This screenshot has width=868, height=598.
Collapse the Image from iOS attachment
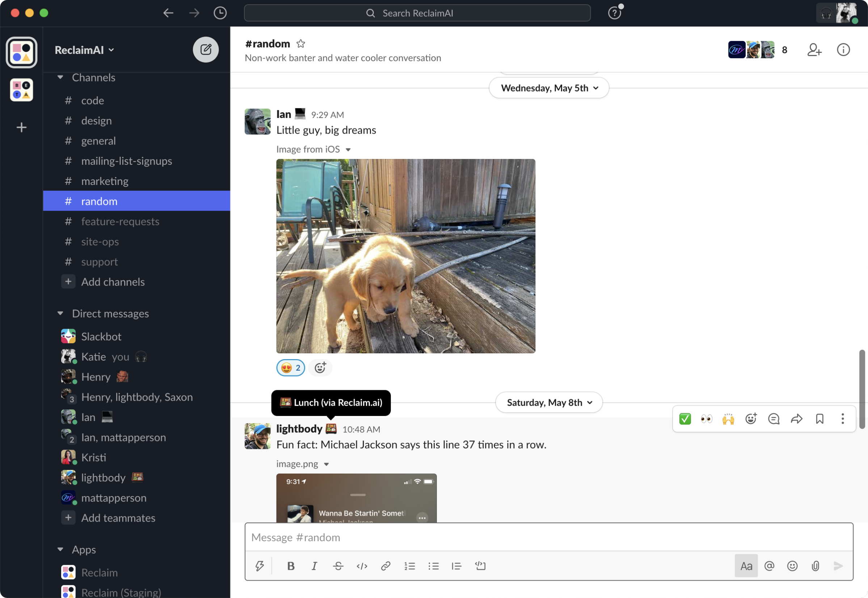[348, 149]
